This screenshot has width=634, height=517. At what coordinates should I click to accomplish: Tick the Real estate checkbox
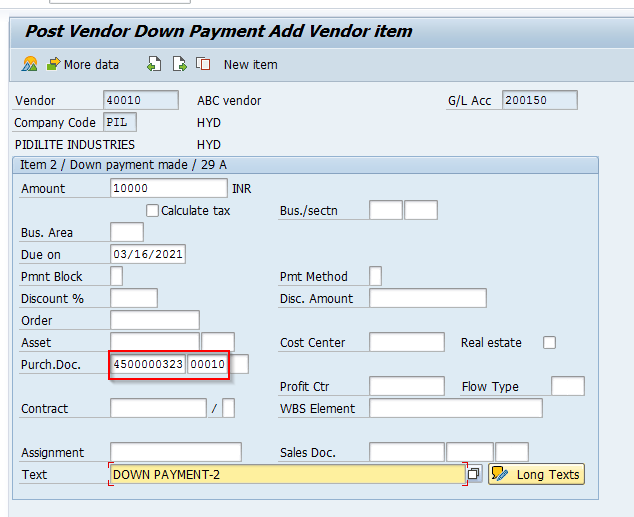(549, 342)
